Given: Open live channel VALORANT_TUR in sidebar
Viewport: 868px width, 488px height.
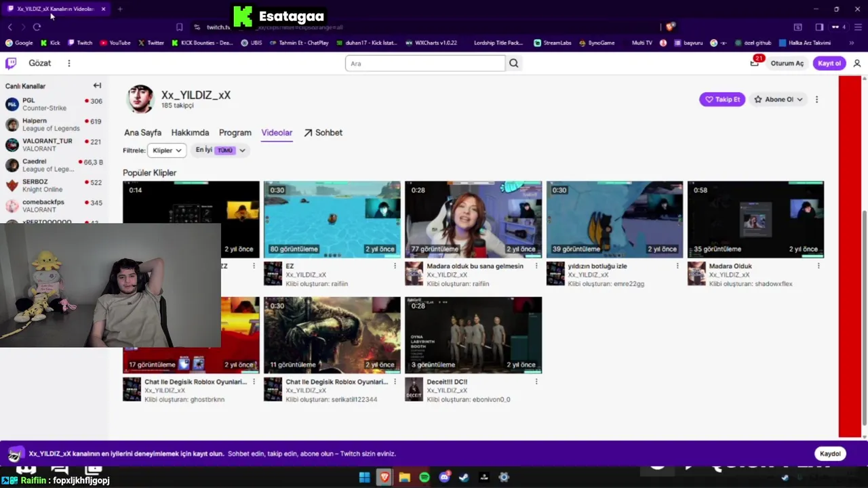Looking at the screenshot, I should click(54, 145).
